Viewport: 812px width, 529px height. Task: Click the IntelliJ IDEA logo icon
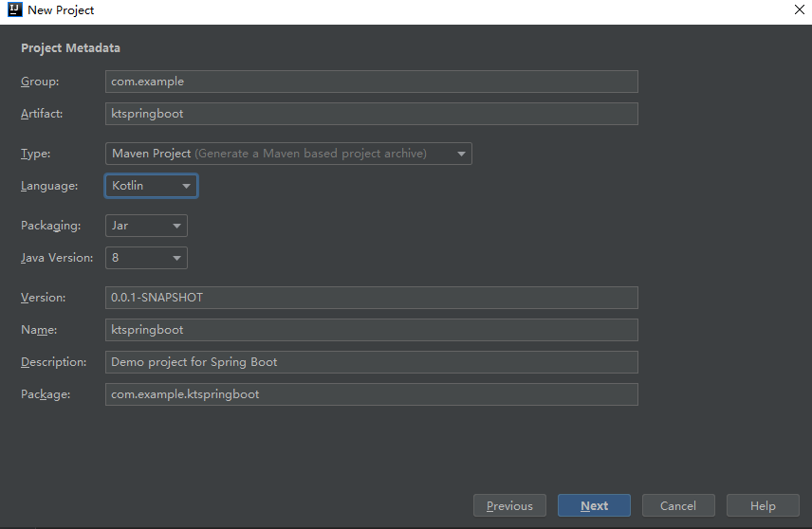coord(14,9)
